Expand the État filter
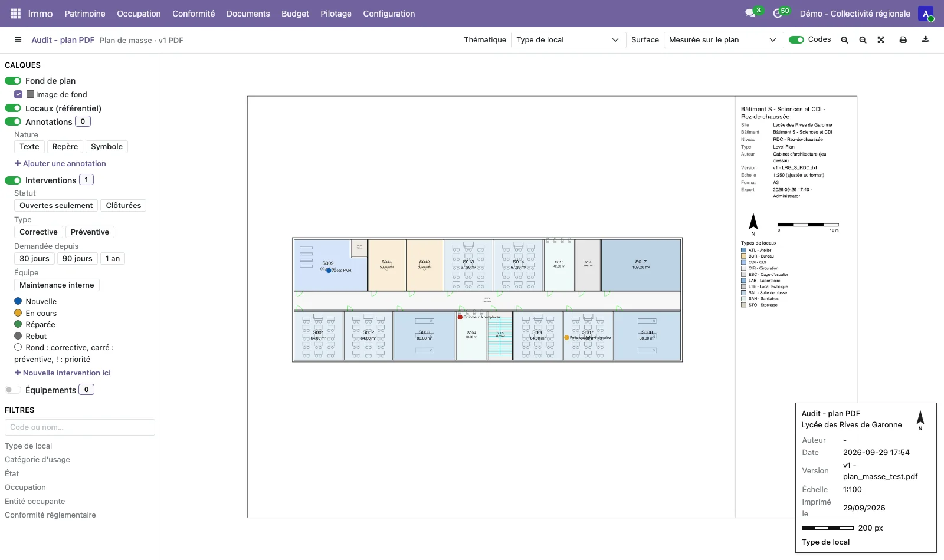Image resolution: width=944 pixels, height=560 pixels. pos(12,474)
